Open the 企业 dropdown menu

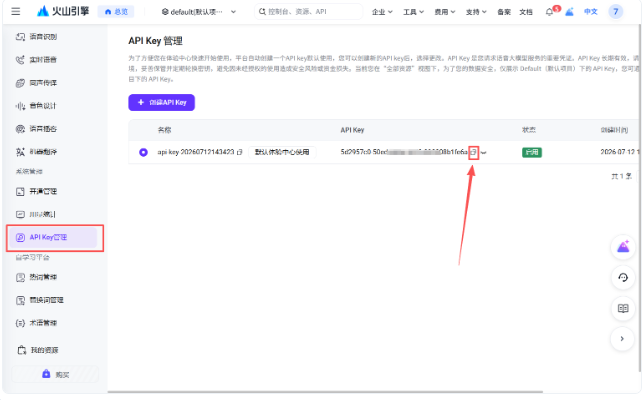[382, 12]
